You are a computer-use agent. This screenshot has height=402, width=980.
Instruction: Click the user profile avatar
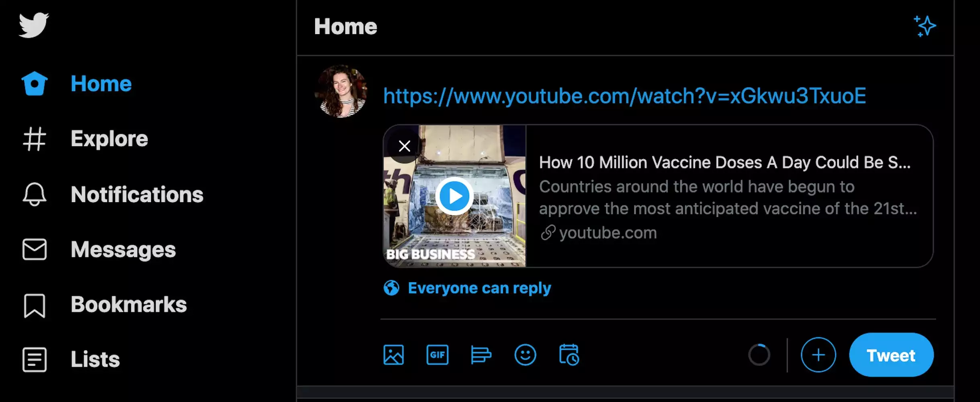[x=341, y=91]
